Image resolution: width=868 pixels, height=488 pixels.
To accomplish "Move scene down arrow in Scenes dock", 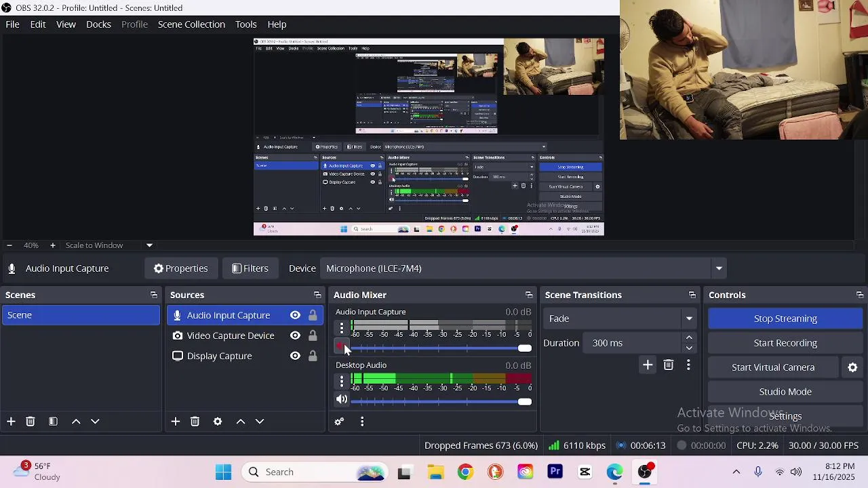I will [x=95, y=422].
